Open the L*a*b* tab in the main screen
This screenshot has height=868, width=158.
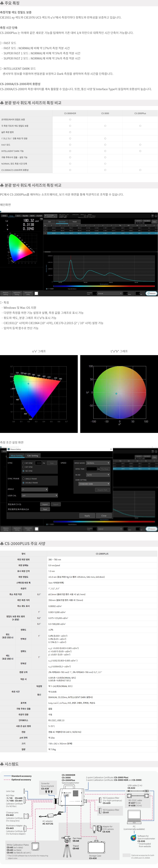point(39,216)
